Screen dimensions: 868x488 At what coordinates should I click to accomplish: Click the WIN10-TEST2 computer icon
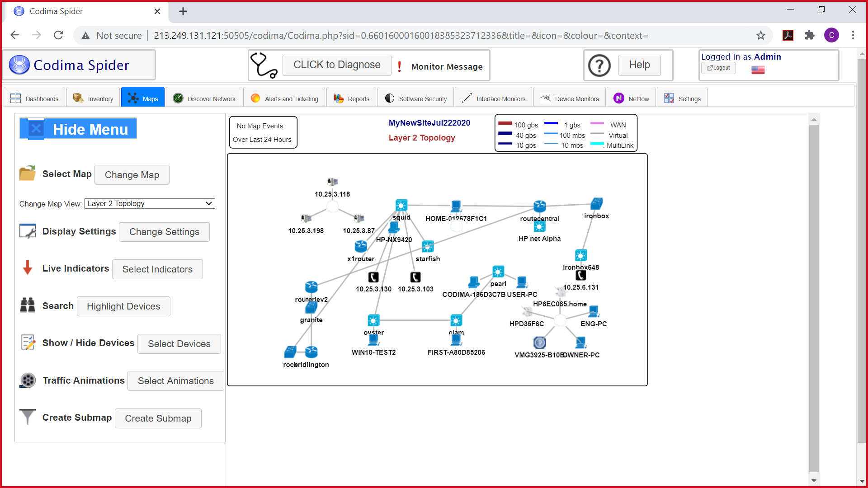pyautogui.click(x=373, y=340)
